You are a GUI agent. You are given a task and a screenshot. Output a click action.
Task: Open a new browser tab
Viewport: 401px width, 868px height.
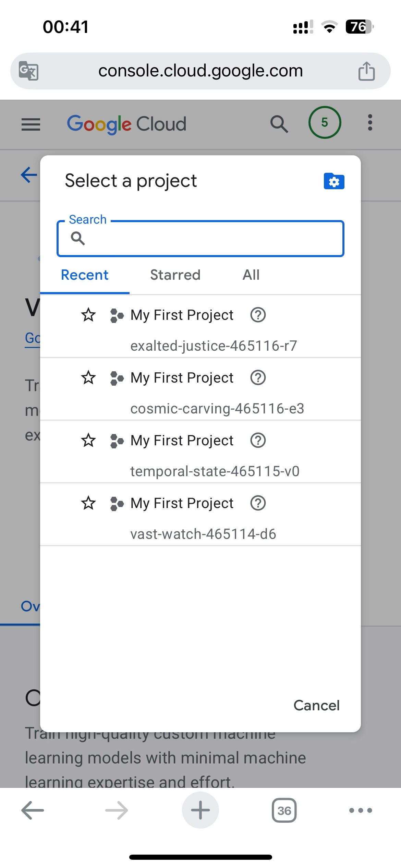pyautogui.click(x=200, y=810)
